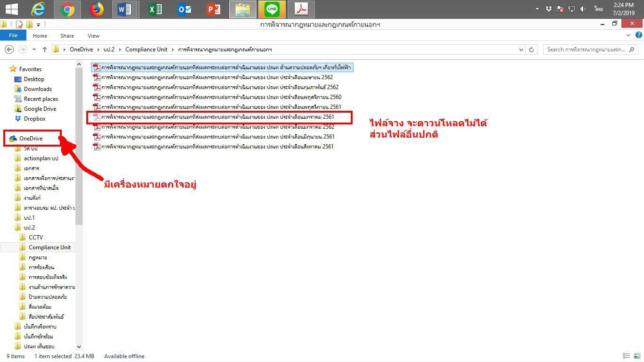
Task: Select the PDF file ending สิงหาคม 2561
Action: click(x=213, y=147)
